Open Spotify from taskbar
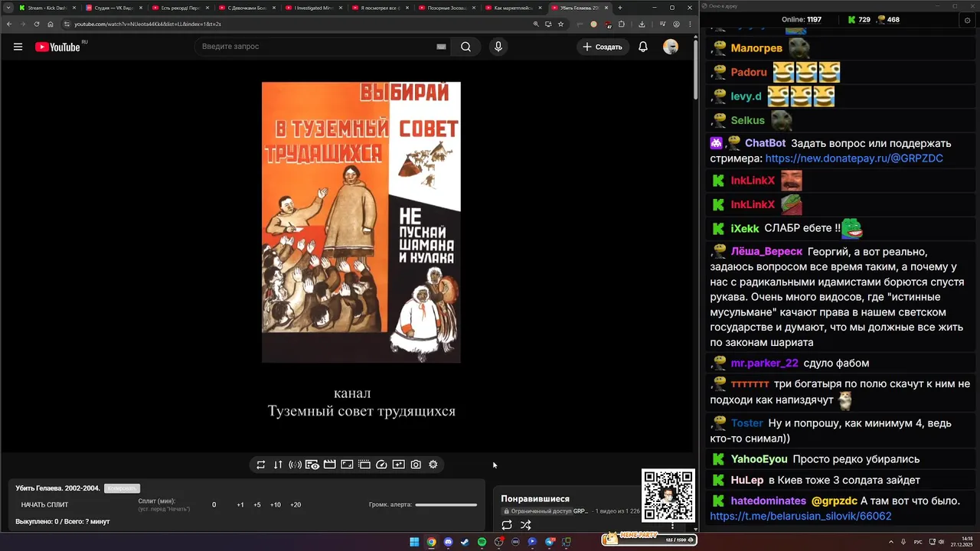 pyautogui.click(x=482, y=542)
